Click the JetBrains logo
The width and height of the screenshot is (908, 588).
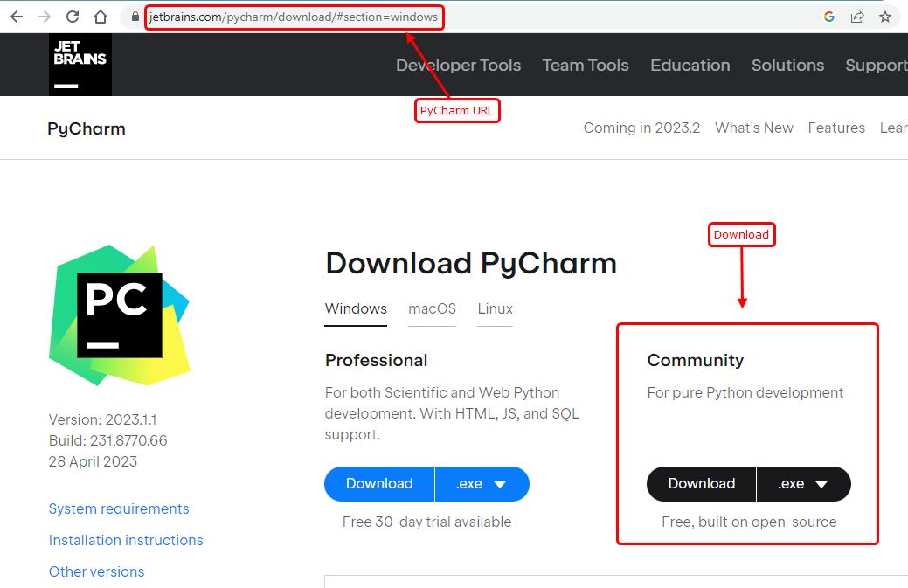(x=80, y=65)
